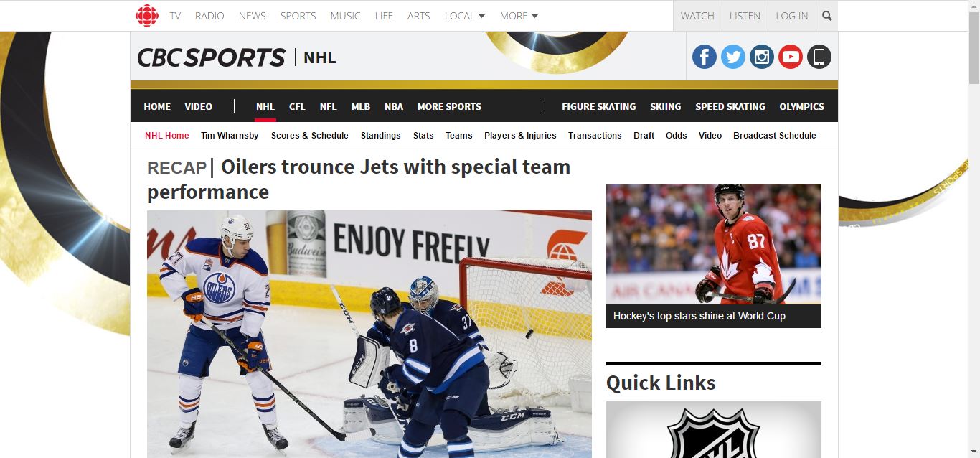Open the Instagram camera icon
Viewport: 980px width, 458px height.
(x=762, y=57)
